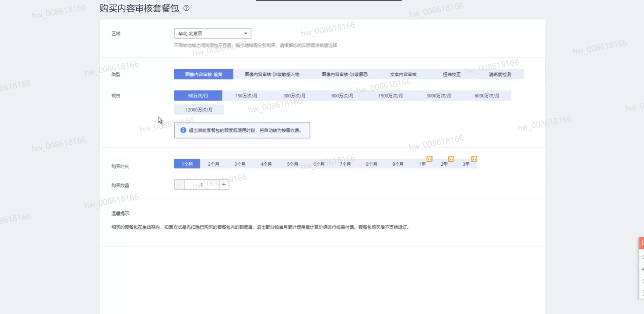Click the 区域 field label
The width and height of the screenshot is (644, 314).
point(116,34)
